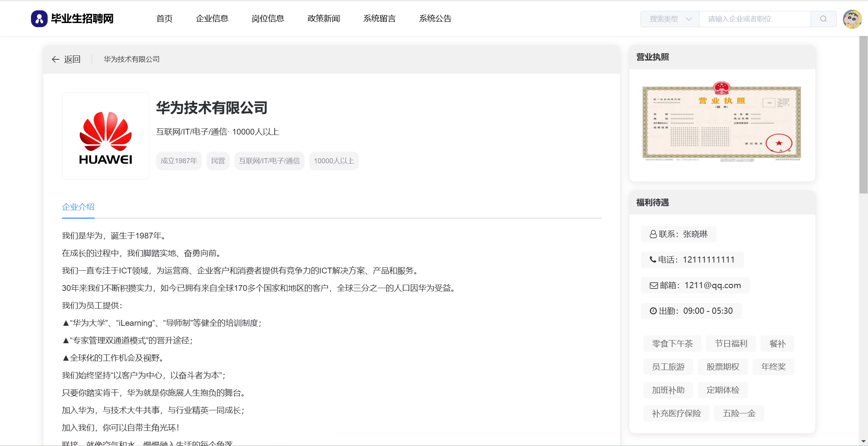Click the user avatar in header
868x446 pixels.
pos(852,19)
